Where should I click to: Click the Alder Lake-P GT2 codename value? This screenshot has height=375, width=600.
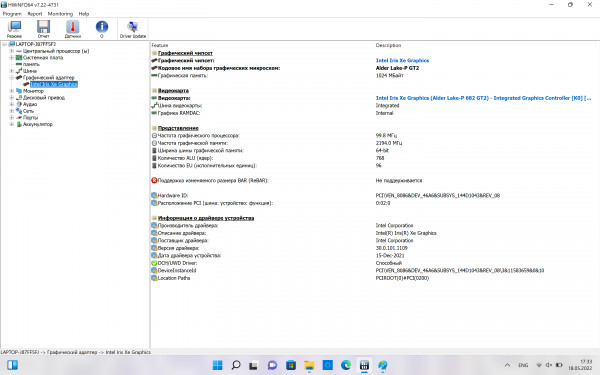(x=397, y=68)
